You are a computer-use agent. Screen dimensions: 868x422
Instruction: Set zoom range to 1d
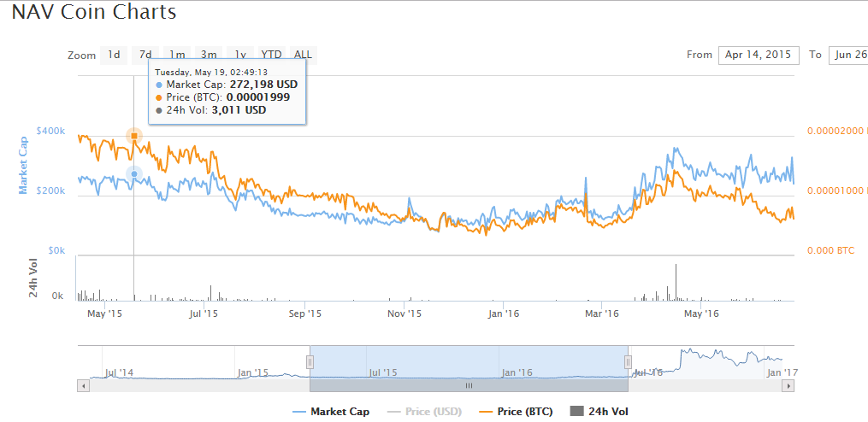[x=114, y=55]
